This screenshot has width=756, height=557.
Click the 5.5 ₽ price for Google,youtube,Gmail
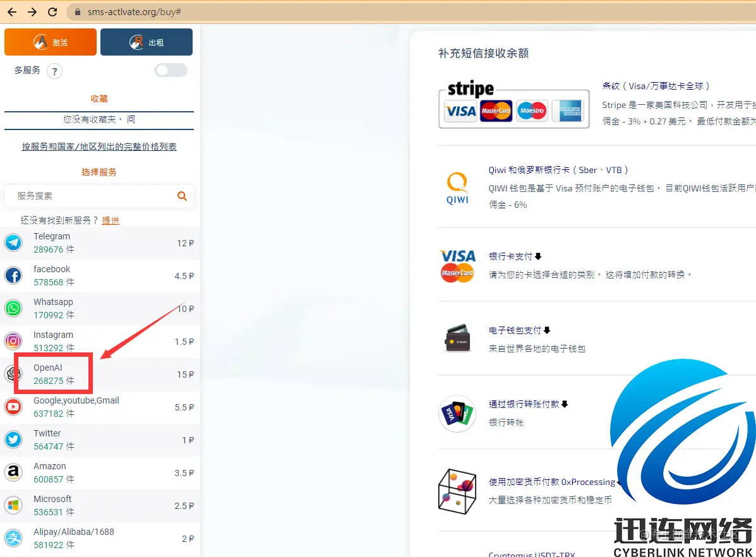point(184,407)
